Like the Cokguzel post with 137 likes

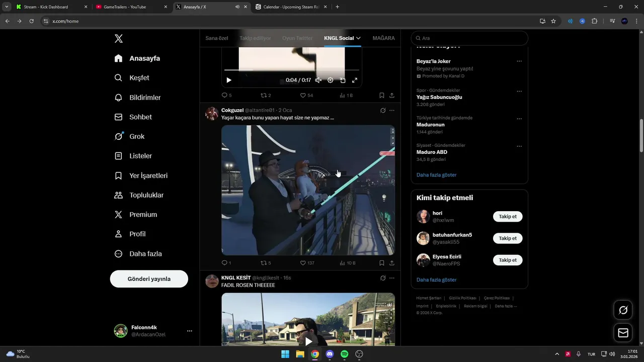click(307, 263)
